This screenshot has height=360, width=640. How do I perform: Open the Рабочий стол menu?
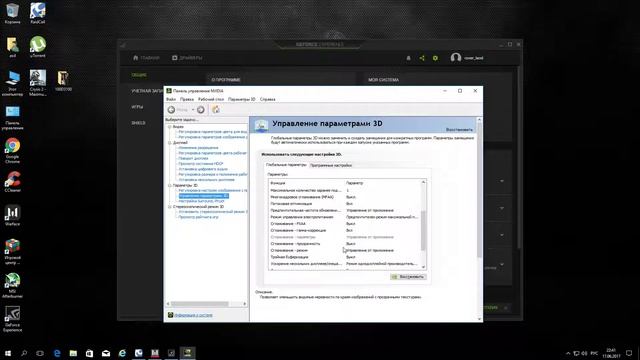(211, 99)
